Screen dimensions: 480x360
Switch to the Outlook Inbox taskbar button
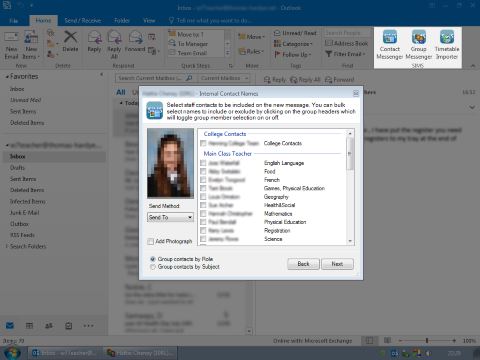65,353
